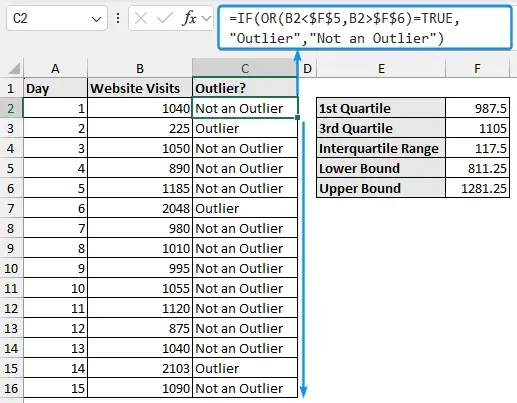Viewport: 517px width, 403px height.
Task: Select column C header
Action: (245, 68)
